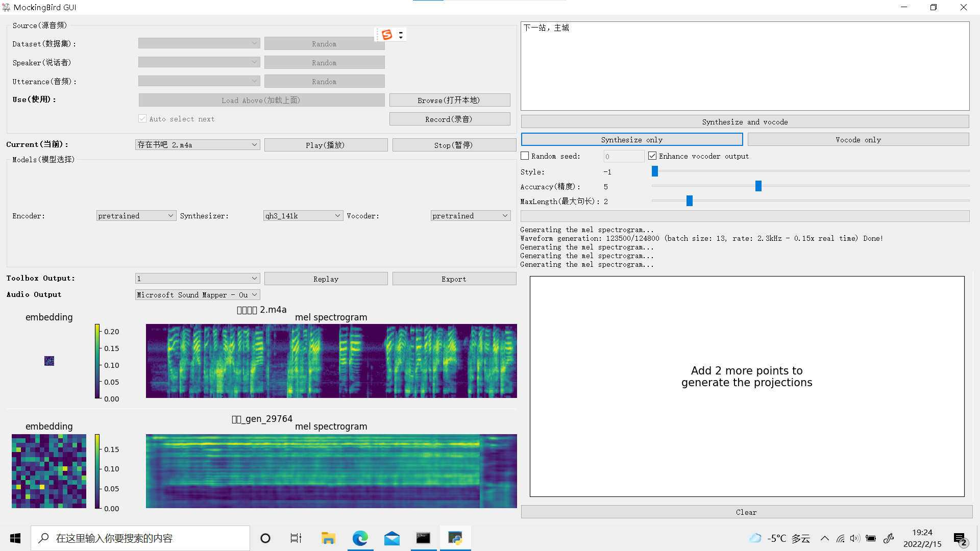980x551 pixels.
Task: Open Cortana circle icon on taskbar
Action: [x=265, y=538]
